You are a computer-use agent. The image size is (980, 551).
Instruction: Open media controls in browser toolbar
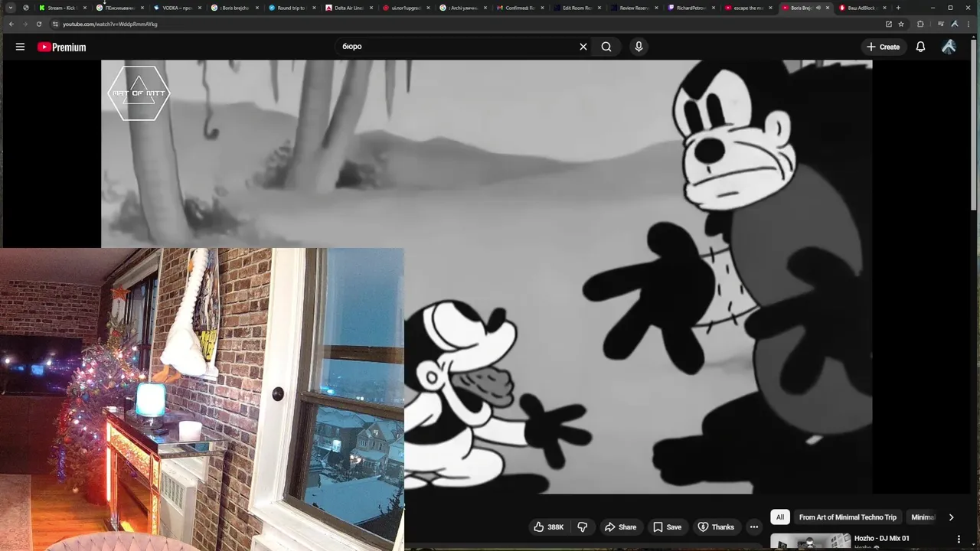[x=941, y=24]
